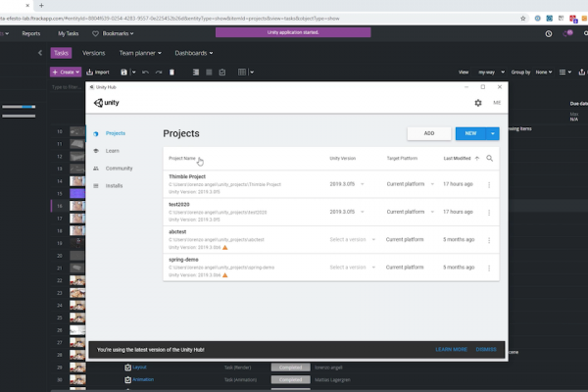Image resolution: width=588 pixels, height=392 pixels.
Task: Open more options menu for spring-demo
Action: coord(489,268)
